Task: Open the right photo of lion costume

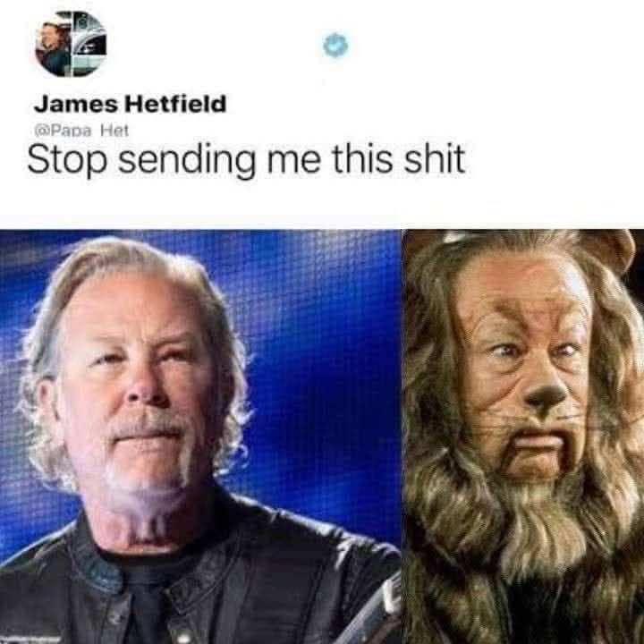Action: 523,436
